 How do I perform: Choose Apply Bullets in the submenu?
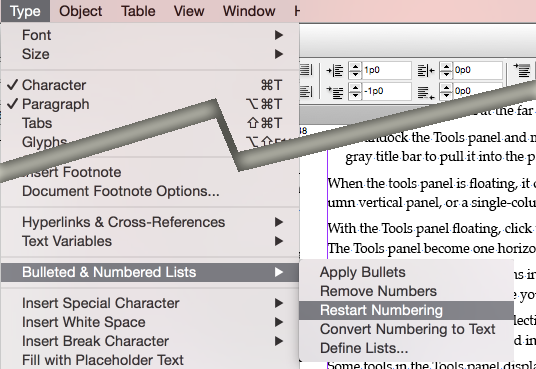[x=406, y=272]
